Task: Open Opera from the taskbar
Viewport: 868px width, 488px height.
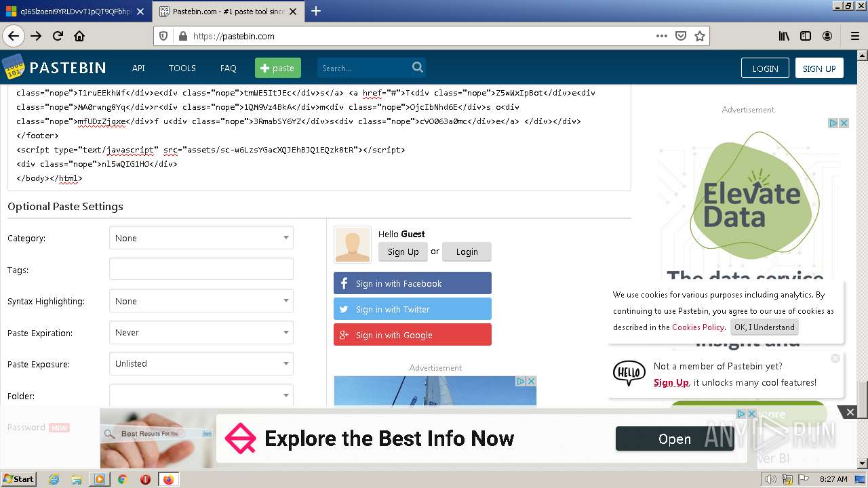Action: click(x=145, y=479)
